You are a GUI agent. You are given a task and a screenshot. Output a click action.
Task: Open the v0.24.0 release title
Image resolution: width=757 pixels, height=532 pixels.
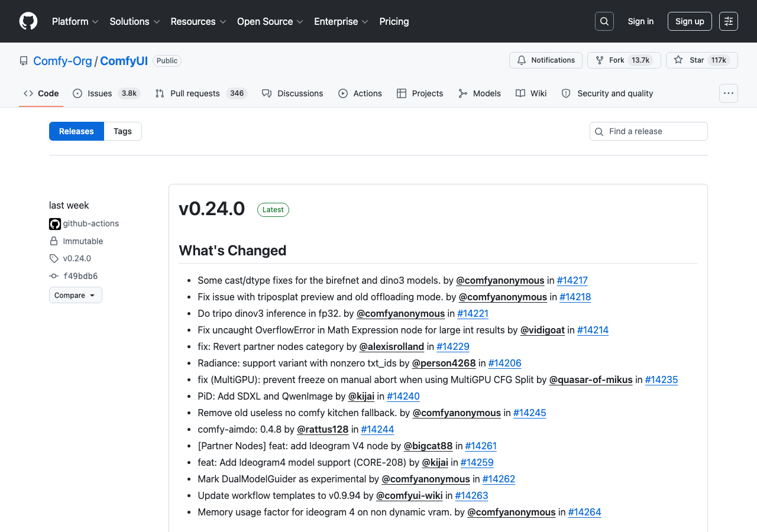pos(212,209)
